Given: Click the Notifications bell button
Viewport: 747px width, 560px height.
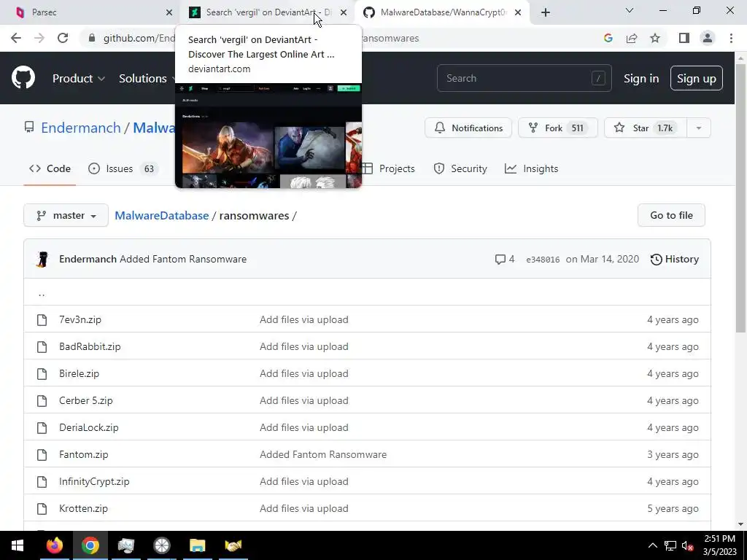Looking at the screenshot, I should (468, 128).
